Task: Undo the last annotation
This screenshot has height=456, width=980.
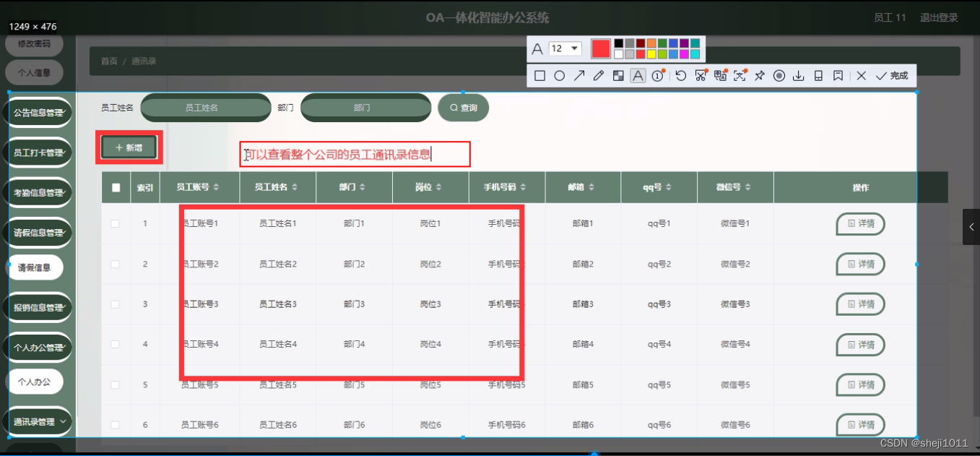Action: (680, 75)
